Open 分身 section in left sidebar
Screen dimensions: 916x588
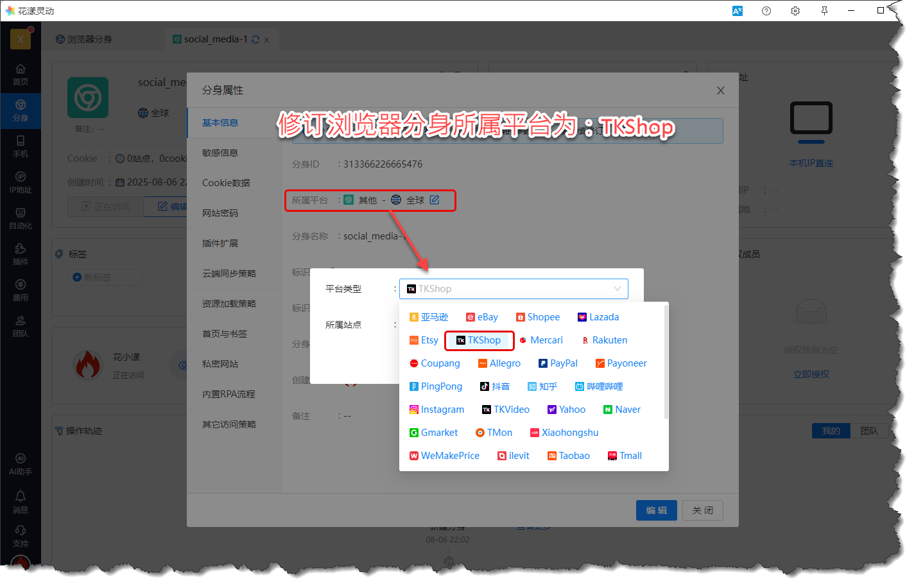coord(21,111)
